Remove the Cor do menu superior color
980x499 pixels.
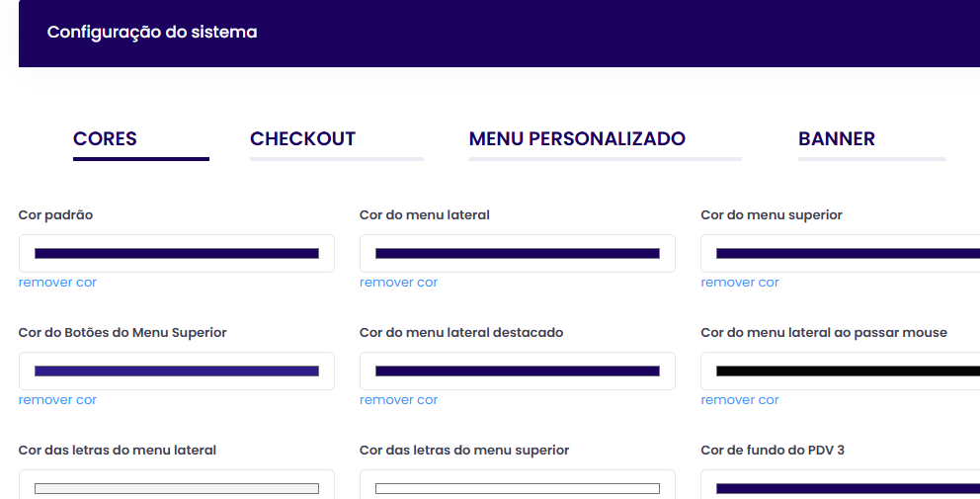740,283
